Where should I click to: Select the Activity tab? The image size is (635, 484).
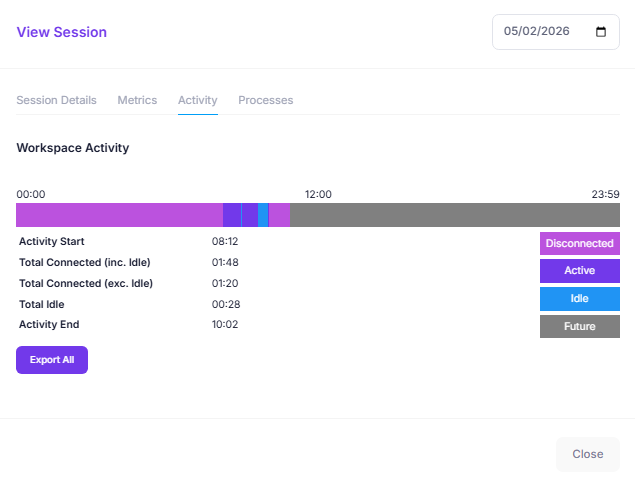(x=198, y=100)
